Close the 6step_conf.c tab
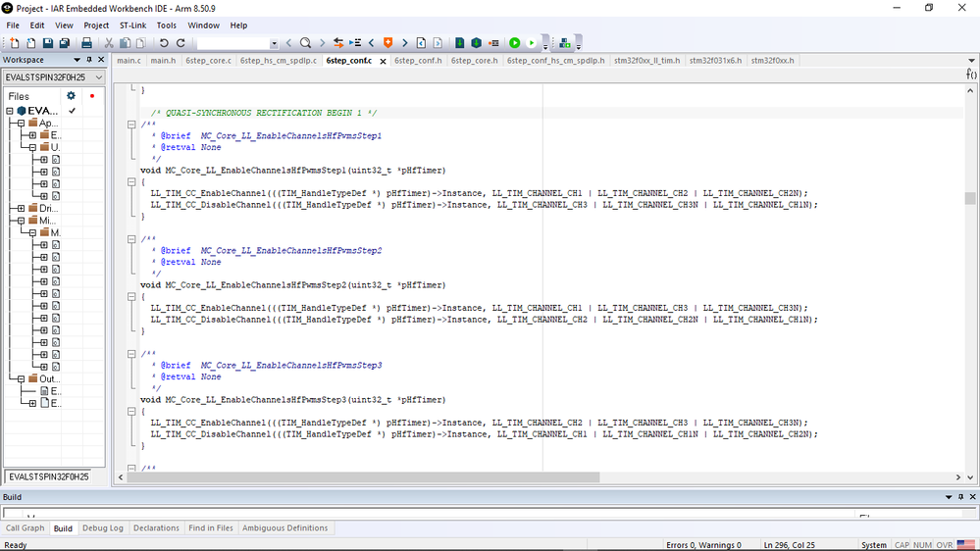This screenshot has height=551, width=980. (x=384, y=61)
